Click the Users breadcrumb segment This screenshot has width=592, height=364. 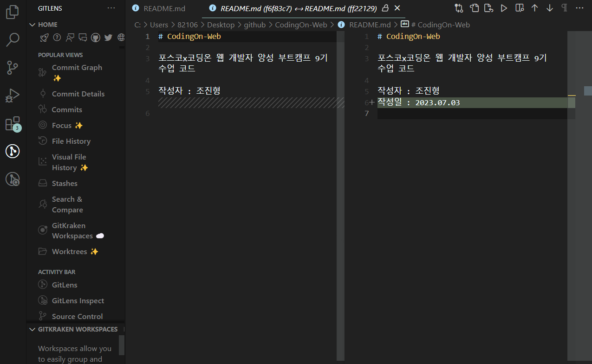[159, 25]
